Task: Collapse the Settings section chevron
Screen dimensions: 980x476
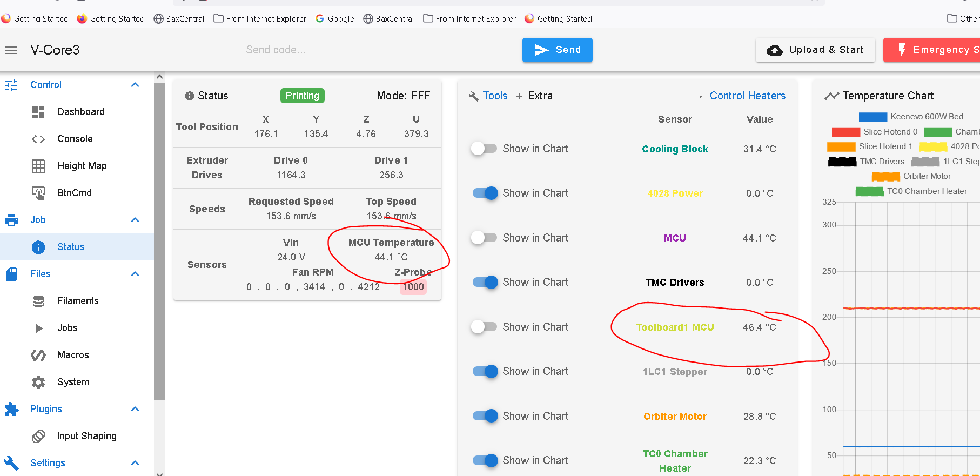Action: click(135, 463)
